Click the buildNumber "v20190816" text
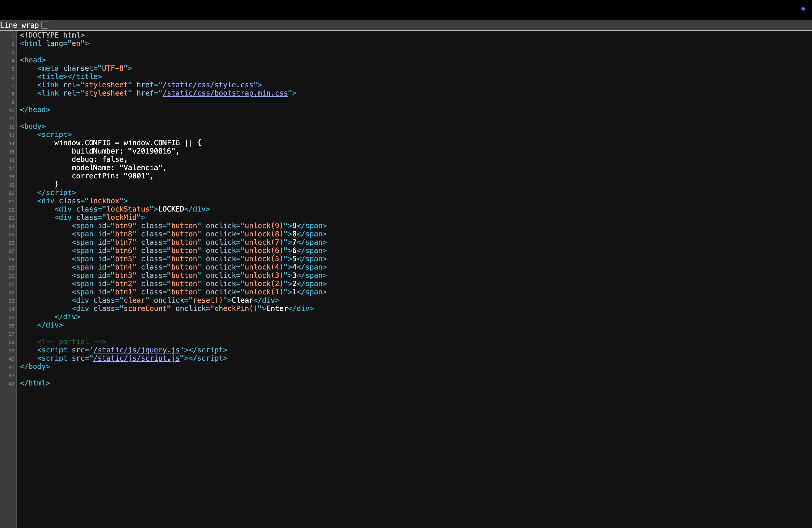 151,151
